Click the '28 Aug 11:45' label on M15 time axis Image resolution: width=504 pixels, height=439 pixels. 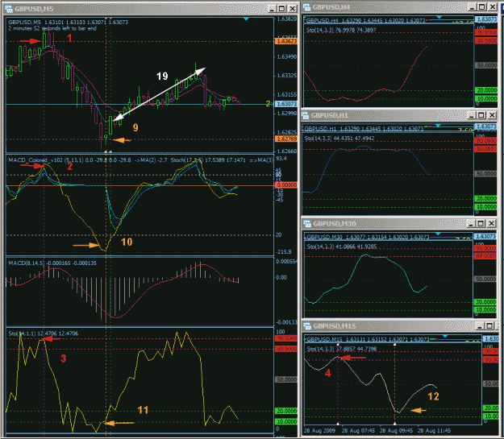(434, 431)
